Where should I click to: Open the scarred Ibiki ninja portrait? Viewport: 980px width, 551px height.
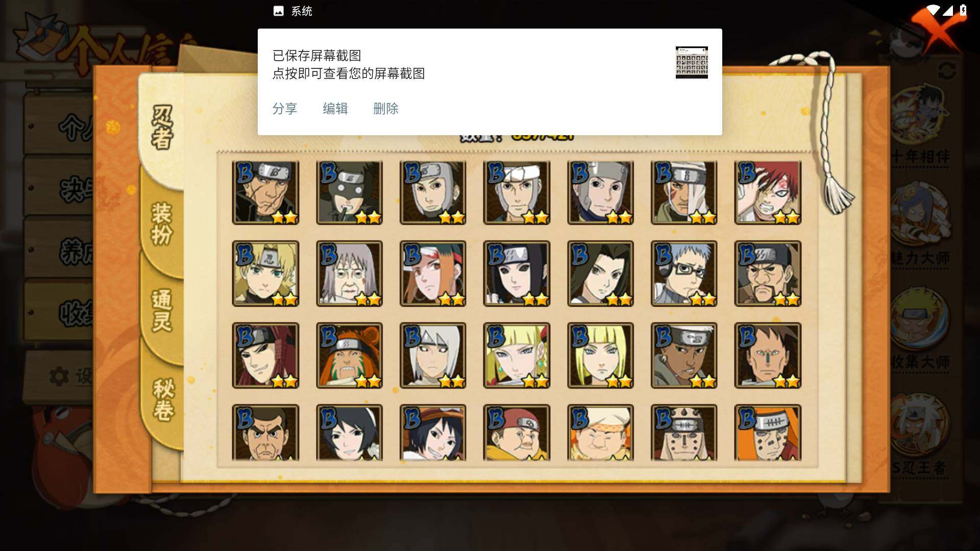pyautogui.click(x=265, y=193)
